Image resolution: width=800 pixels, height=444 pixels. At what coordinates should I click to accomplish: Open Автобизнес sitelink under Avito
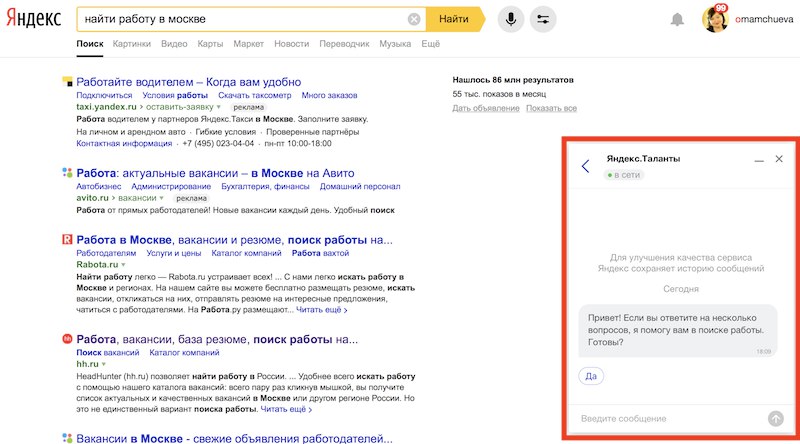98,187
